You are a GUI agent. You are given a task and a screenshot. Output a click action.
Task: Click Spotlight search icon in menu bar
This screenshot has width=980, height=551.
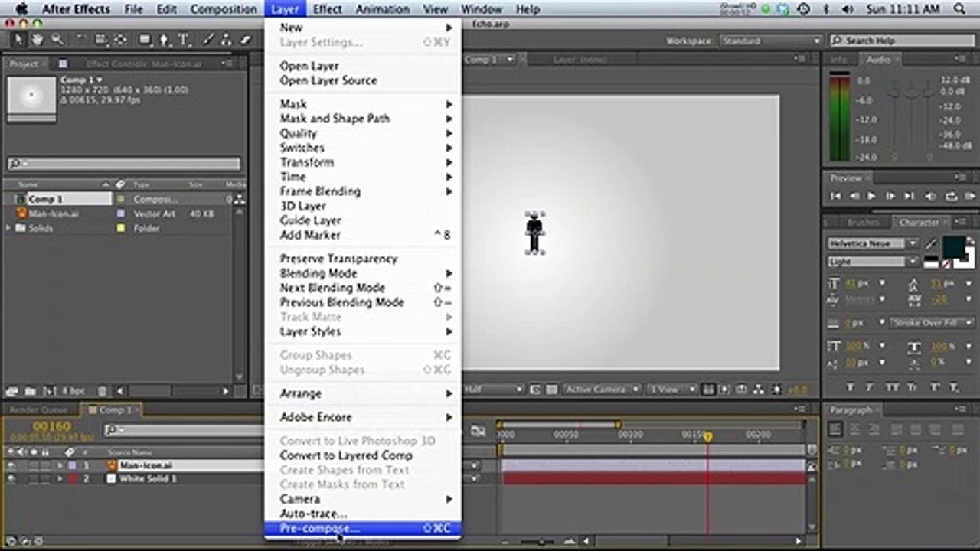point(960,9)
